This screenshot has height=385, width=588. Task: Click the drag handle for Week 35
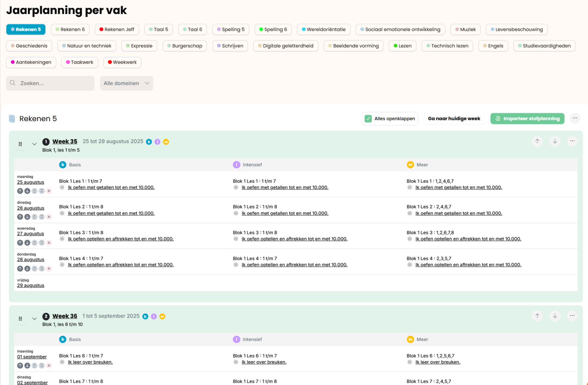point(20,144)
